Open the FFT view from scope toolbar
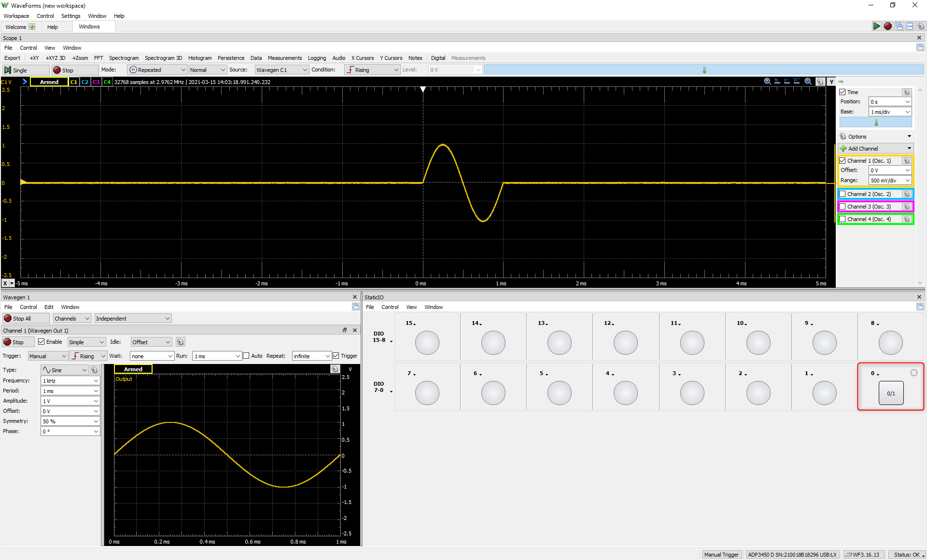This screenshot has width=927, height=560. coord(98,58)
